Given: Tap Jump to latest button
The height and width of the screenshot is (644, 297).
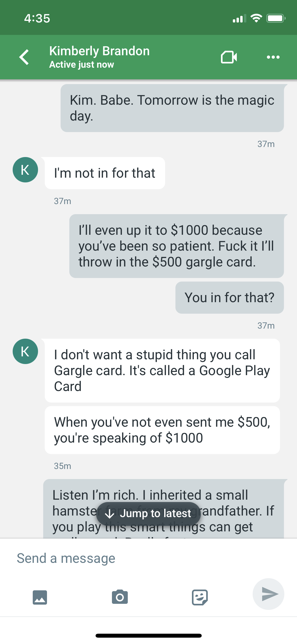Looking at the screenshot, I should click(148, 514).
